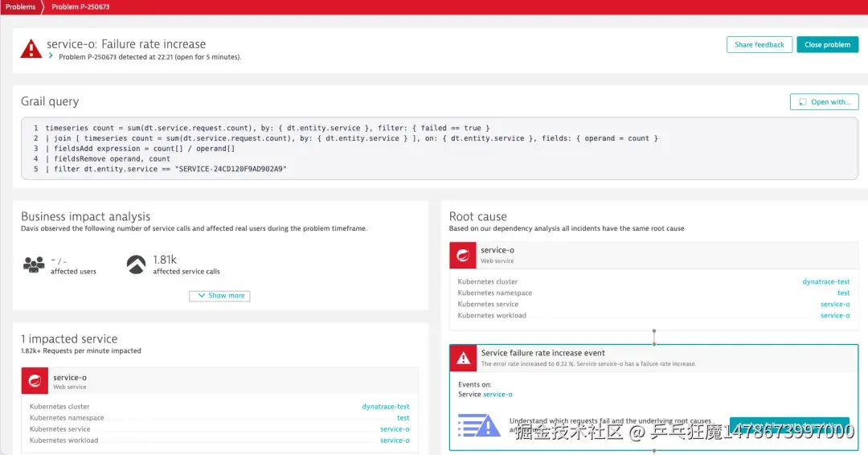Screen dimensions: 868x455
Task: Open service-o link under Events on
Action: pyautogui.click(x=497, y=394)
